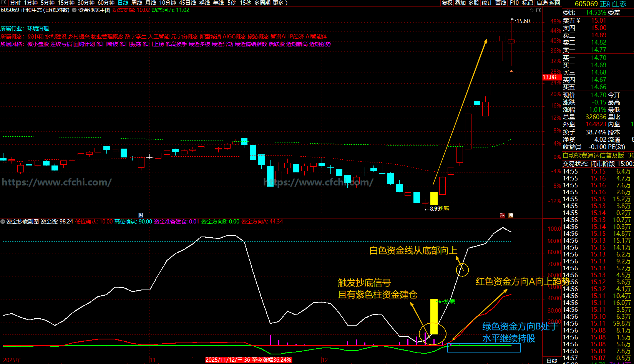Image resolution: width=634 pixels, height=364 pixels.
Task: Select the 15分钟 period
Action: (x=66, y=3)
